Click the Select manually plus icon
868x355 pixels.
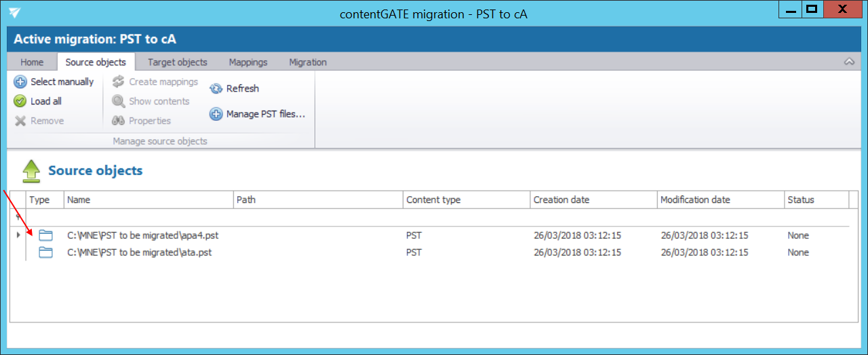tap(20, 81)
